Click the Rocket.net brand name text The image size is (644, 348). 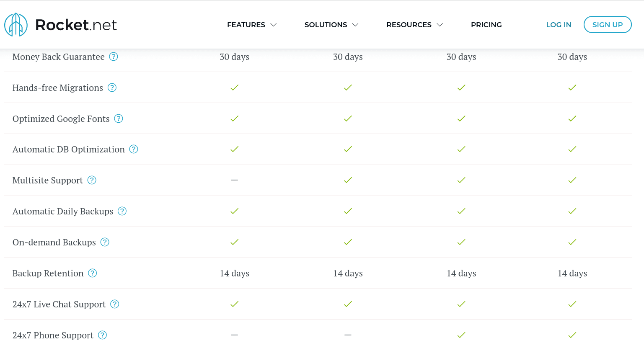tap(76, 25)
